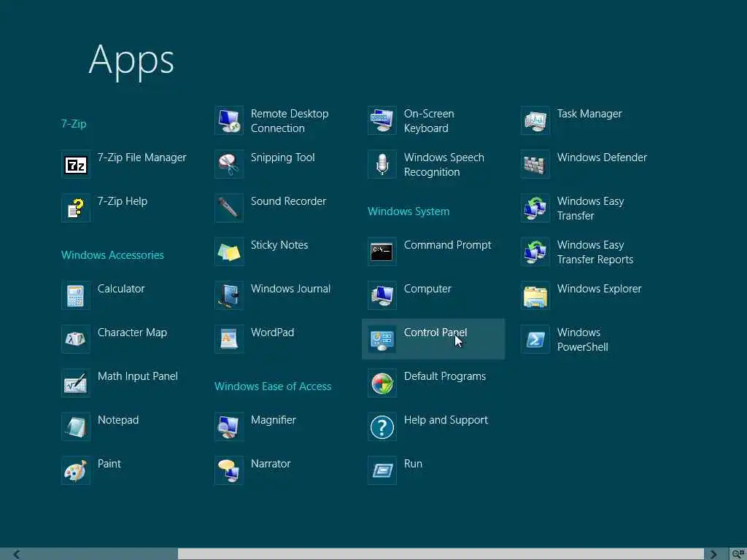The height and width of the screenshot is (560, 747).
Task: Open the Sticky Notes icon
Action: [229, 252]
